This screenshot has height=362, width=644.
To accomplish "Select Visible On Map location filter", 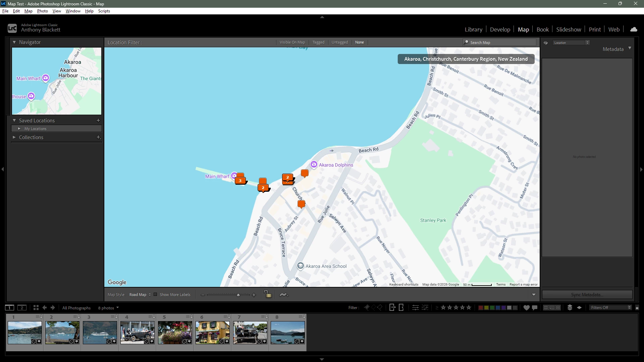I will click(292, 42).
